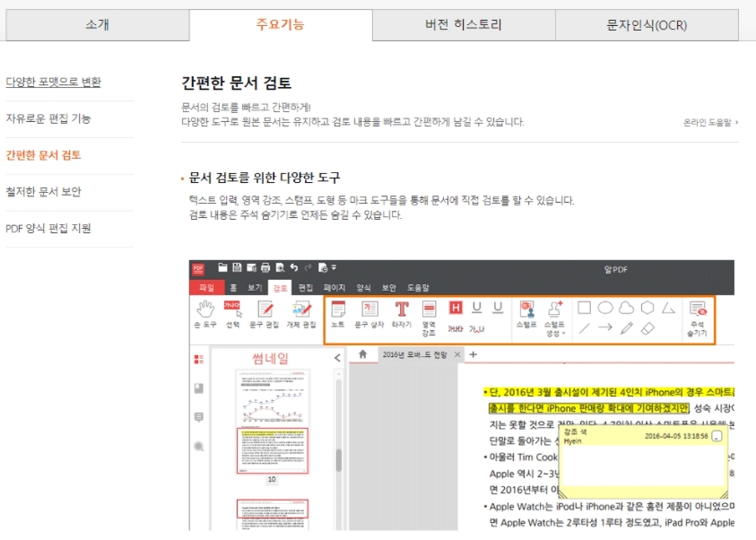
Task: Select the 문구 상자 text box tool
Action: coord(369,314)
